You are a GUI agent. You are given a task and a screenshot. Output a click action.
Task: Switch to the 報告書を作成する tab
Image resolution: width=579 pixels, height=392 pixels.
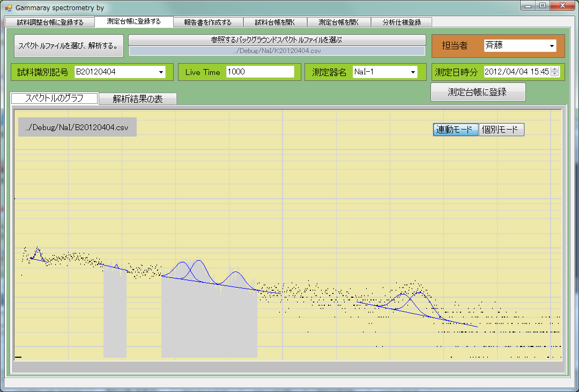[207, 22]
